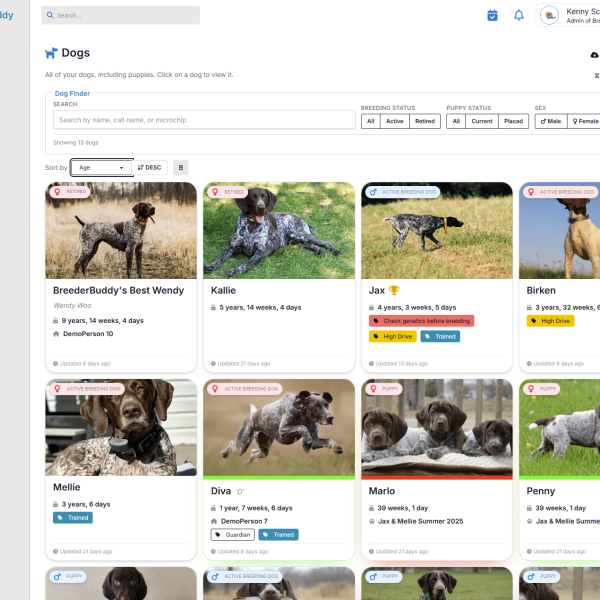Image resolution: width=600 pixels, height=600 pixels.
Task: Click female symbol on Marlo's Puppy badge
Action: pos(373,389)
